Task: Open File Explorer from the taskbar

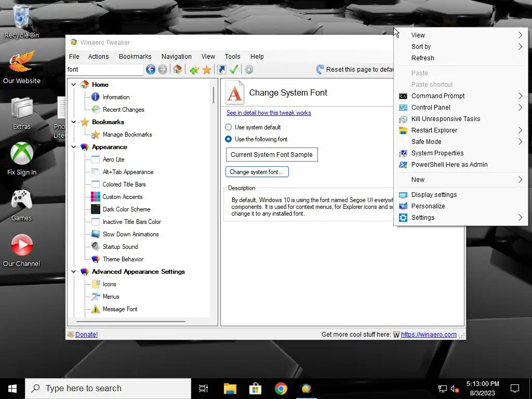Action: 230,389
